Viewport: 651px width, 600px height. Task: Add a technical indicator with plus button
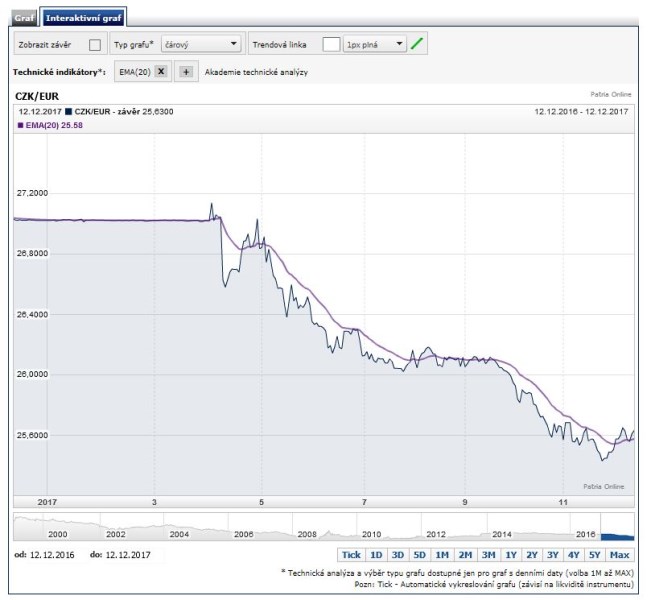[186, 72]
